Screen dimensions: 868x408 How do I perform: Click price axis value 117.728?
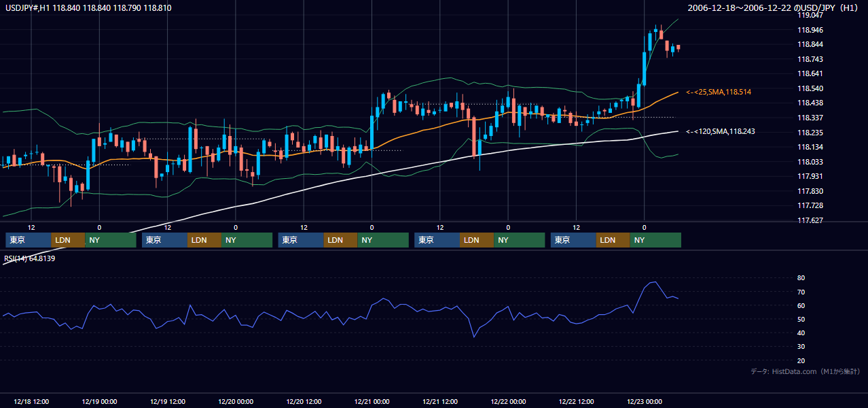[x=811, y=205]
